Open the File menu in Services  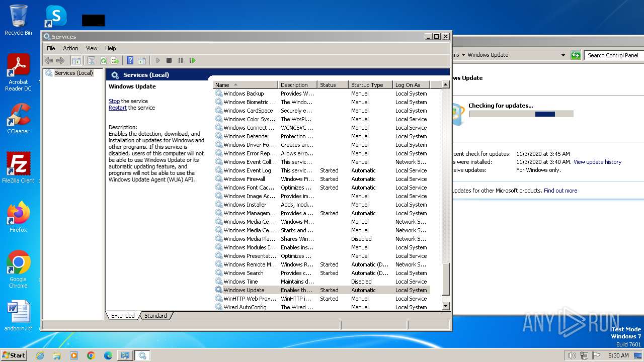pyautogui.click(x=51, y=48)
